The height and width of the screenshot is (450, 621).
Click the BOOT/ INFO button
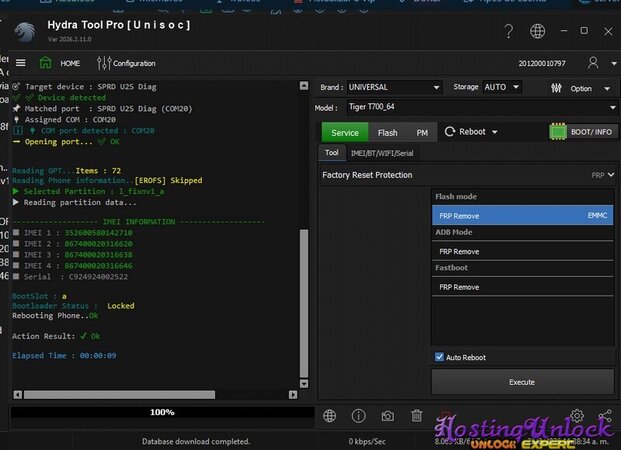(x=579, y=132)
